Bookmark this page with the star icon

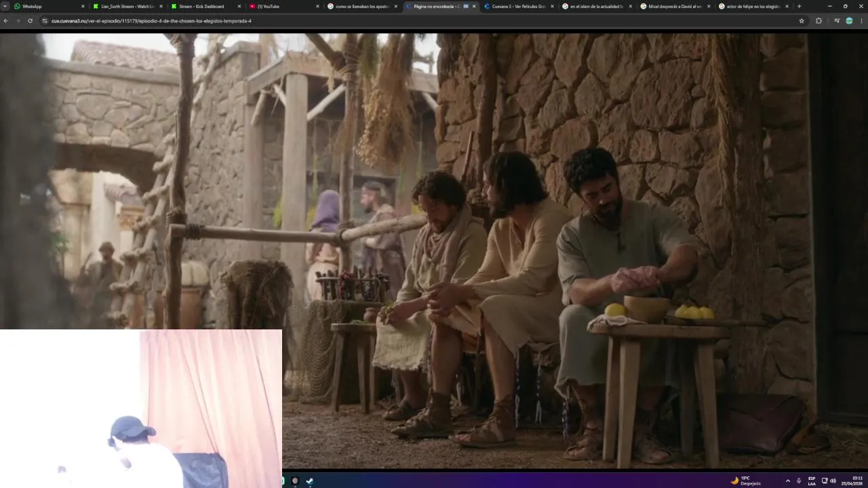(802, 21)
